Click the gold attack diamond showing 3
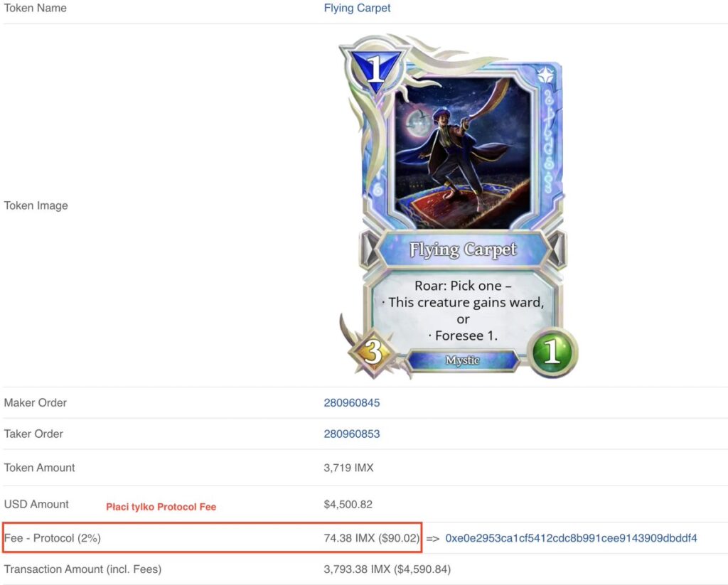This screenshot has width=728, height=585. click(373, 351)
